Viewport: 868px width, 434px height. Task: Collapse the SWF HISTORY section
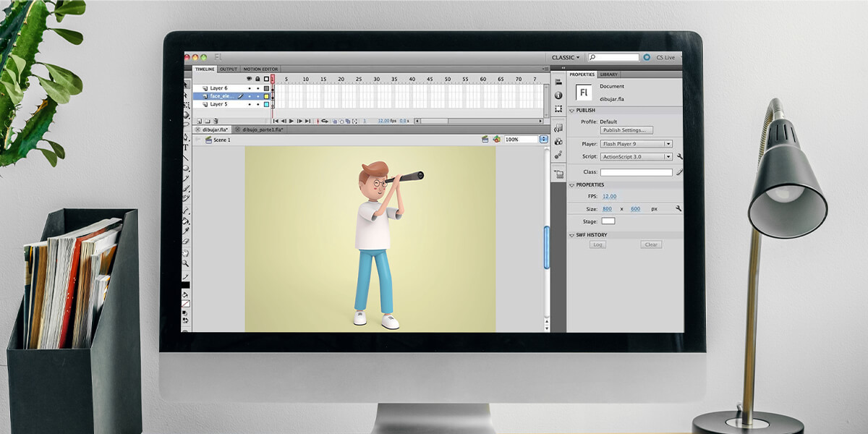point(571,235)
